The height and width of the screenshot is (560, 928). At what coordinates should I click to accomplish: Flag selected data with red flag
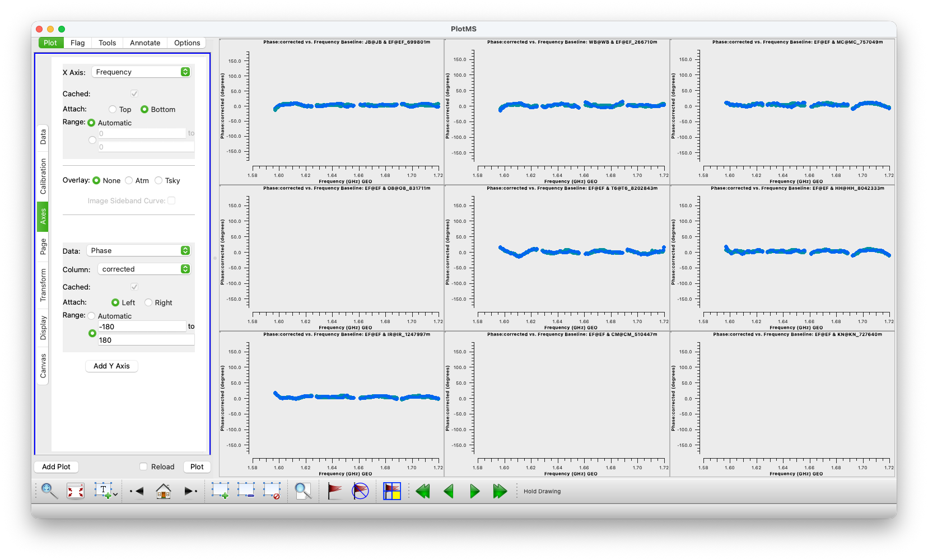[335, 491]
